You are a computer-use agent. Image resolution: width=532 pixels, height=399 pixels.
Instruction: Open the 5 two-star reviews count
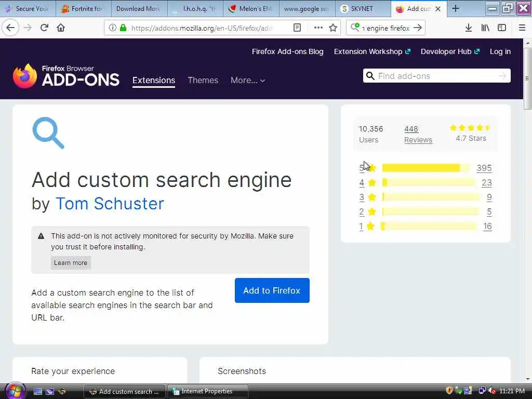tap(489, 212)
